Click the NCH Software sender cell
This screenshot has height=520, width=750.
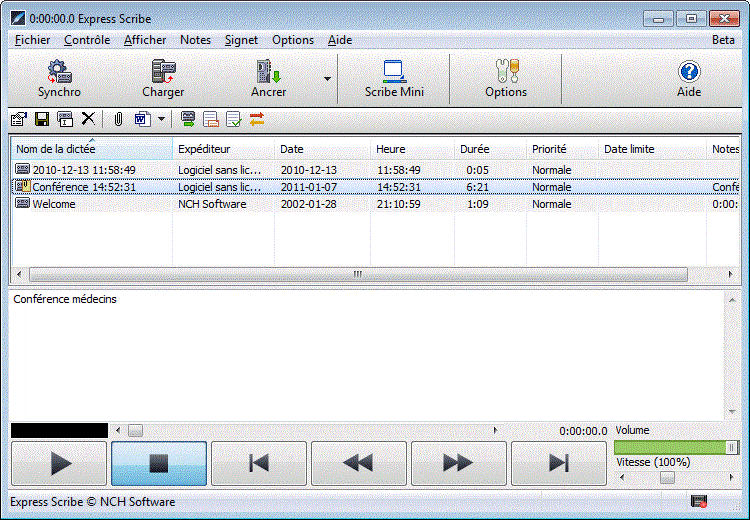[212, 204]
